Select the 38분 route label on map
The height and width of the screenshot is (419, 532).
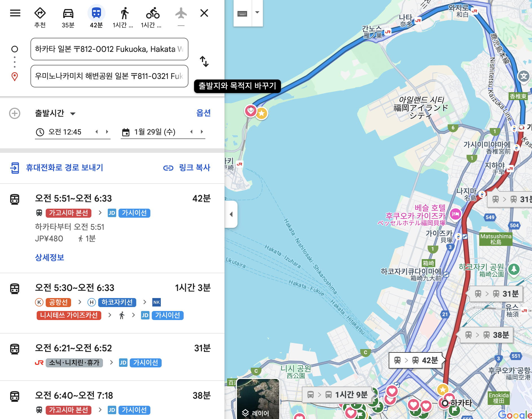pyautogui.click(x=487, y=335)
